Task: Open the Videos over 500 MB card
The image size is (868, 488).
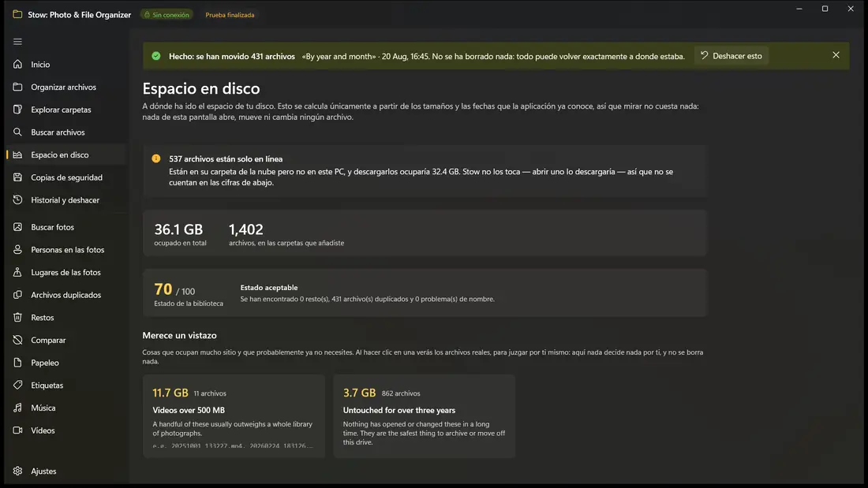Action: [234, 416]
